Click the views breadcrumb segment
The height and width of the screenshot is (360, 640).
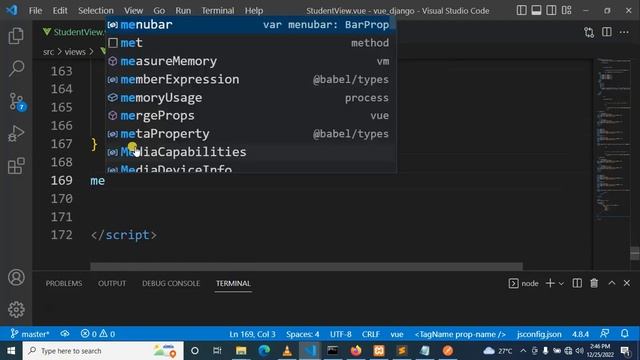click(75, 52)
